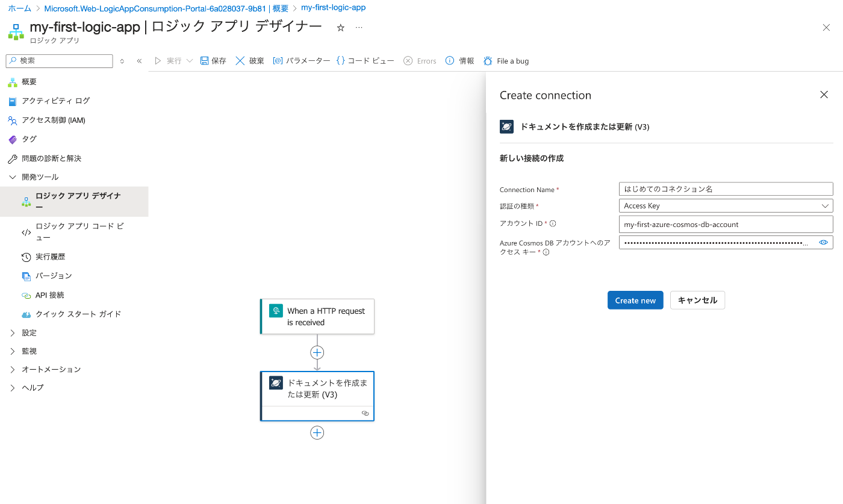The height and width of the screenshot is (504, 843).
Task: Open the Run dropdown arrow
Action: [190, 61]
